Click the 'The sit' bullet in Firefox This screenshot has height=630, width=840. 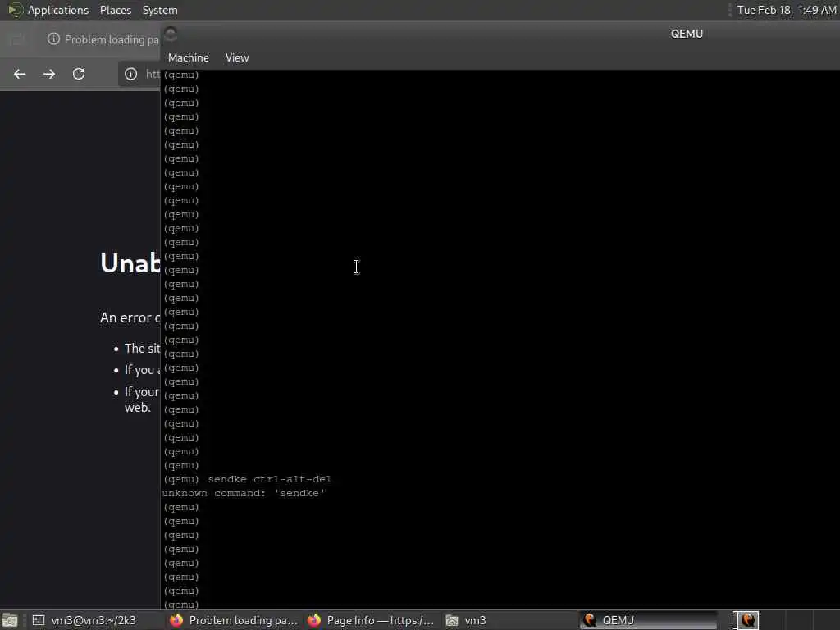click(143, 348)
